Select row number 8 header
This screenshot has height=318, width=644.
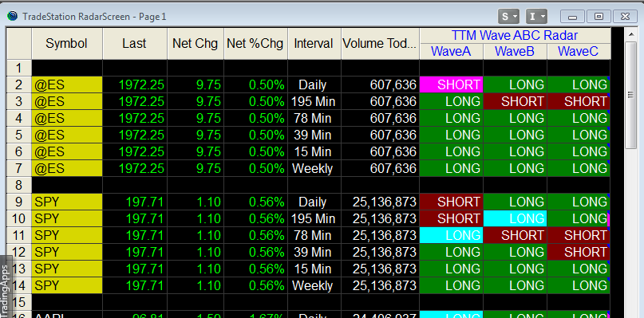(19, 185)
